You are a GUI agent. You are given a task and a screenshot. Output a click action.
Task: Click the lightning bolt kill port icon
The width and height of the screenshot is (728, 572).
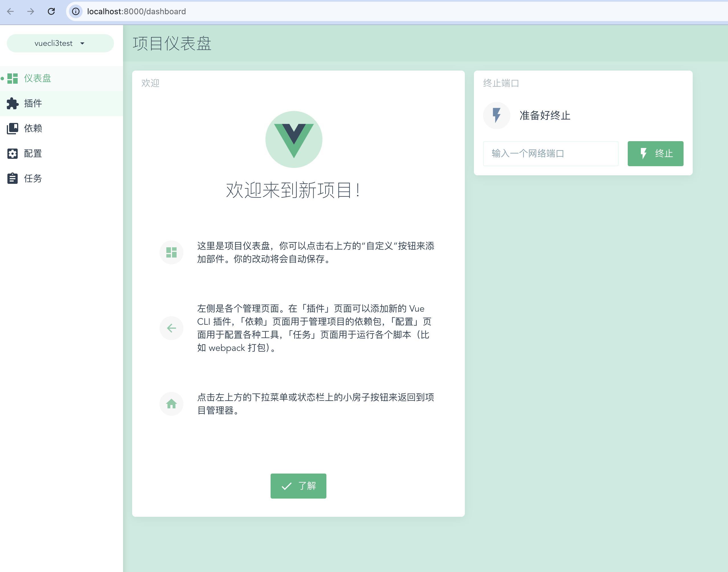coord(496,115)
